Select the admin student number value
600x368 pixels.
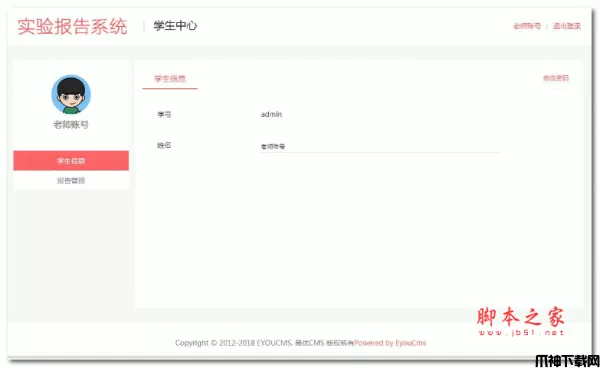271,114
